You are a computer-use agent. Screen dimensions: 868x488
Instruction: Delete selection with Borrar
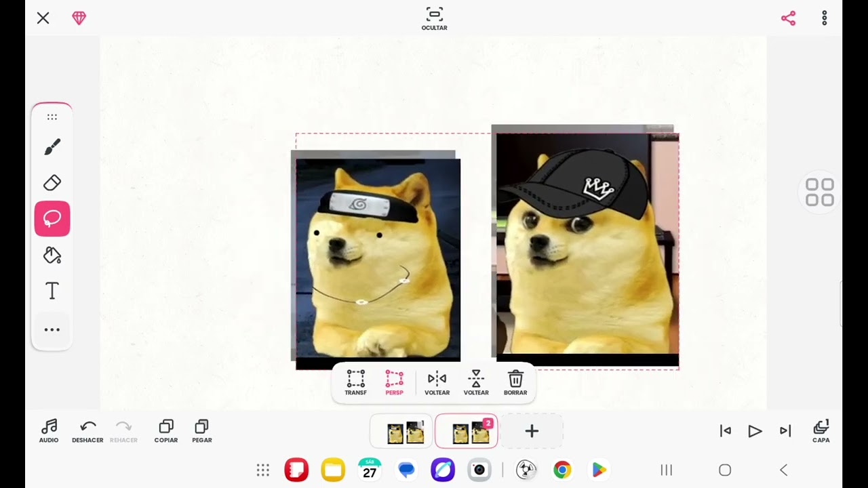[x=515, y=383]
